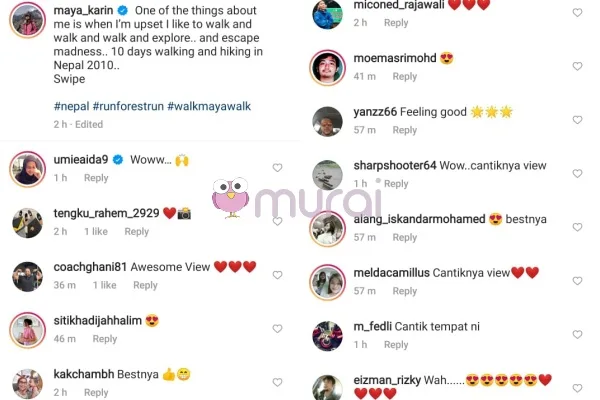Like umieaida9's Woww comment
The width and height of the screenshot is (600, 400).
277,168
